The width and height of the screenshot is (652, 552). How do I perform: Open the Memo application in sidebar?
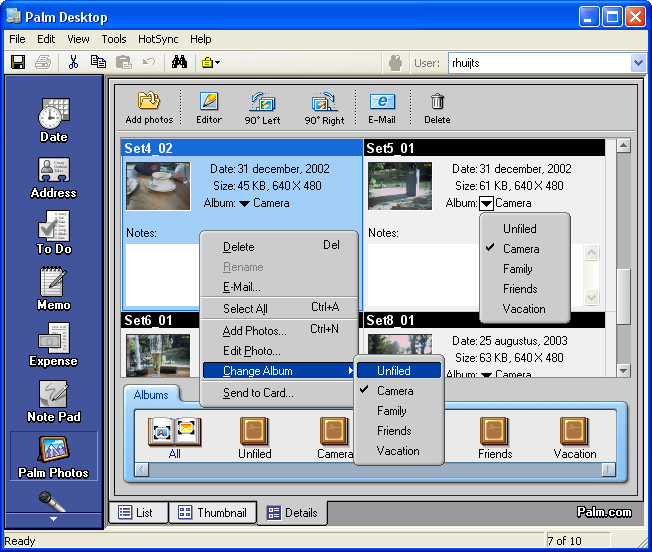tap(54, 289)
